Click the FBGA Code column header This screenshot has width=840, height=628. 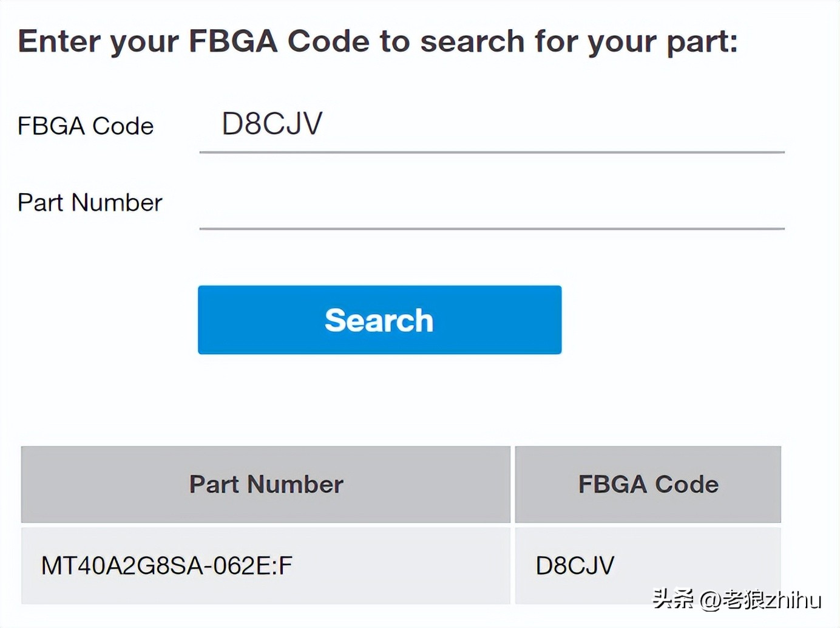(x=648, y=484)
